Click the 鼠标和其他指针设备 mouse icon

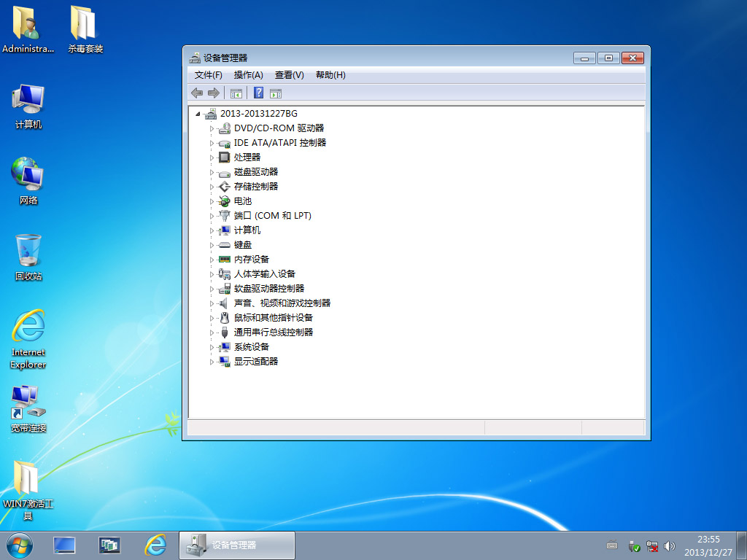(x=225, y=318)
